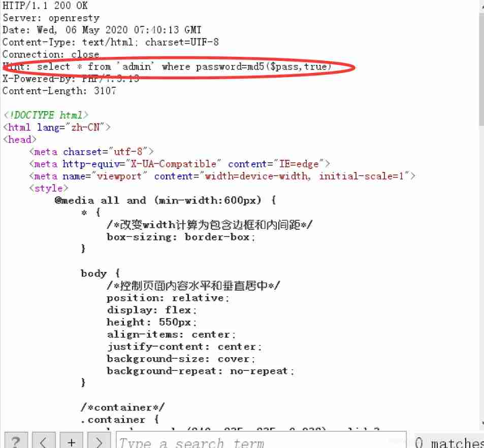
Task: Click the '<head>' tag line
Action: (x=20, y=140)
